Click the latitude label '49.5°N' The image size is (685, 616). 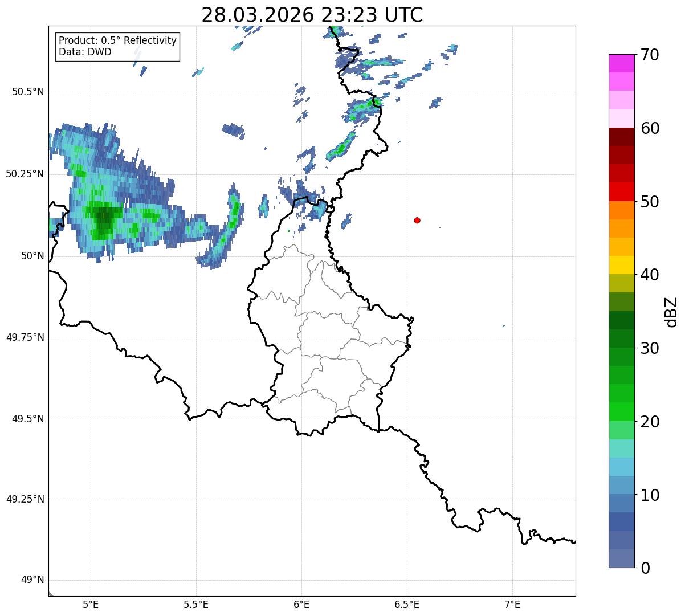(28, 419)
